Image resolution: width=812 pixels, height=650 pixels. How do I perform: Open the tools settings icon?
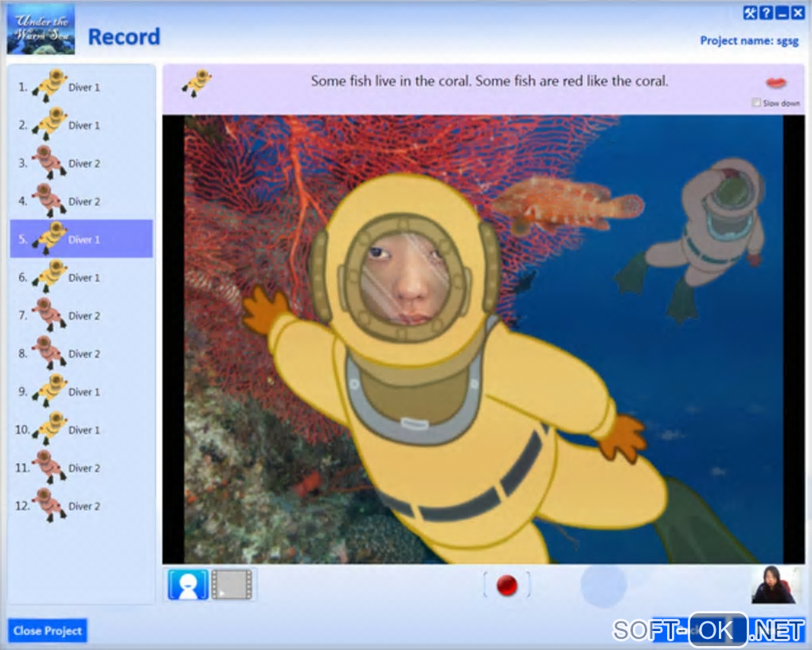(750, 13)
